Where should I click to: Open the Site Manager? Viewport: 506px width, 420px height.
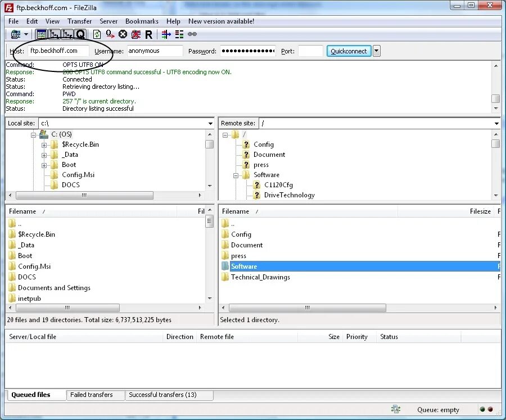[16, 34]
